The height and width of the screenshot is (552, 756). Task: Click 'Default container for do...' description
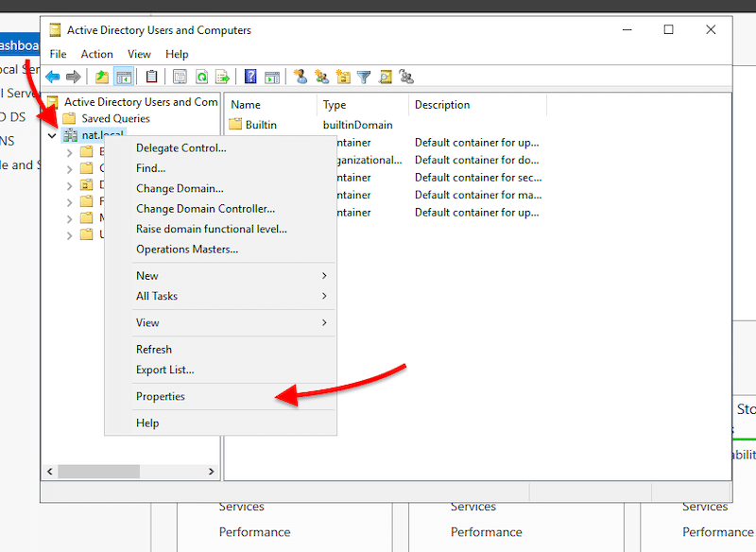point(477,160)
